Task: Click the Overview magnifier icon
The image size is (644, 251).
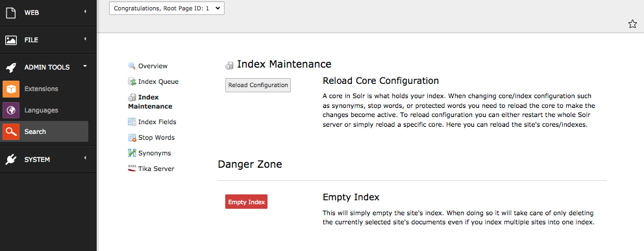Action: (x=132, y=66)
